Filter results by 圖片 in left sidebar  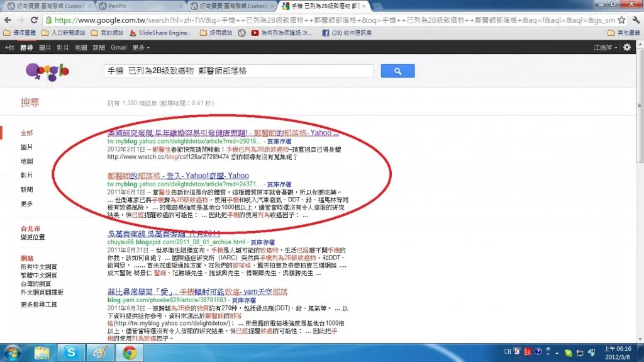pos(26,147)
